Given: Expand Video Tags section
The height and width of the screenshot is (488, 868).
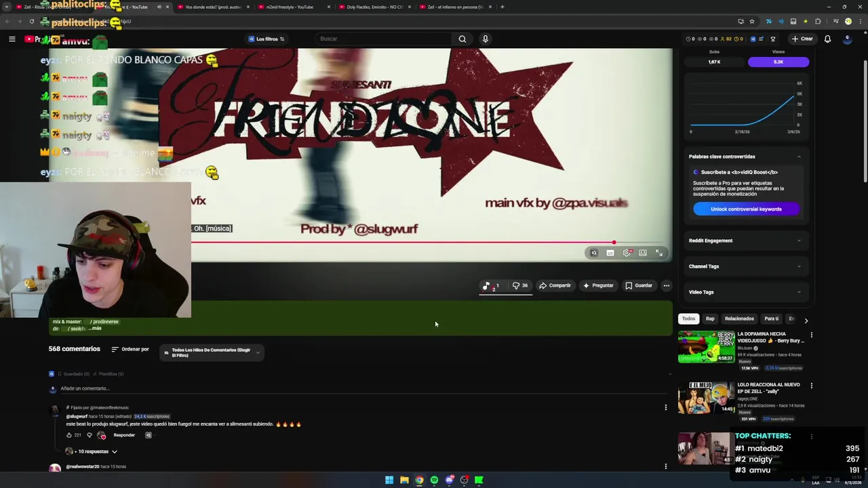Looking at the screenshot, I should pos(745,292).
